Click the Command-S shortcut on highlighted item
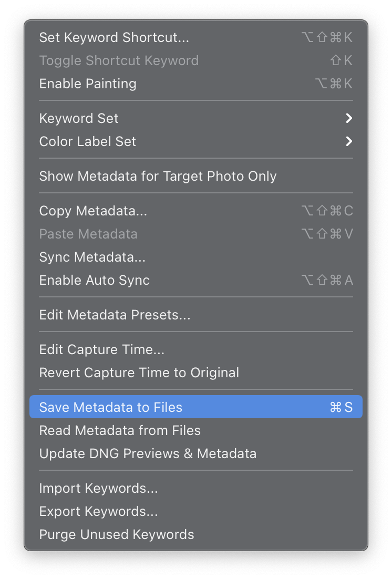392x579 pixels. (341, 407)
